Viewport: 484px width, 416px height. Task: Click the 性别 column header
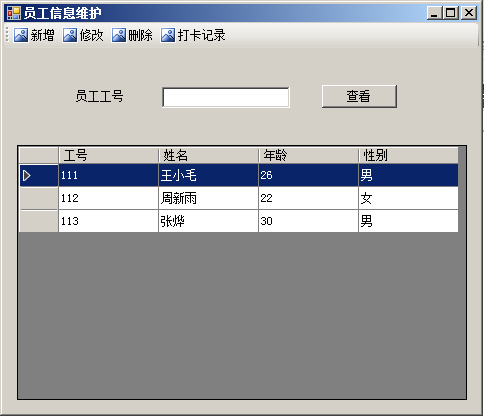pyautogui.click(x=408, y=155)
